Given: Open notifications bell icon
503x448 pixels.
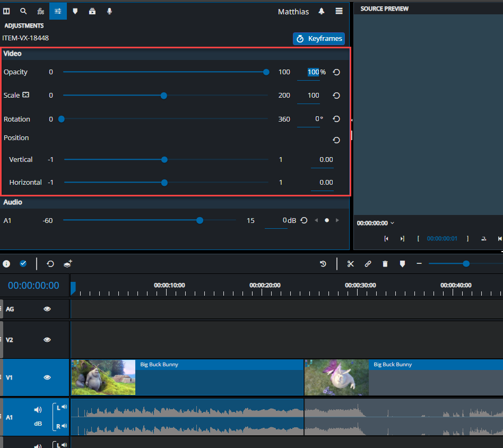Looking at the screenshot, I should (x=322, y=11).
